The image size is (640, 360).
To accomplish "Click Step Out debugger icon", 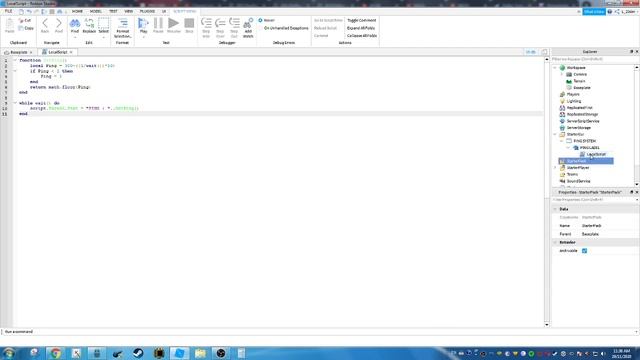I will point(234,28).
